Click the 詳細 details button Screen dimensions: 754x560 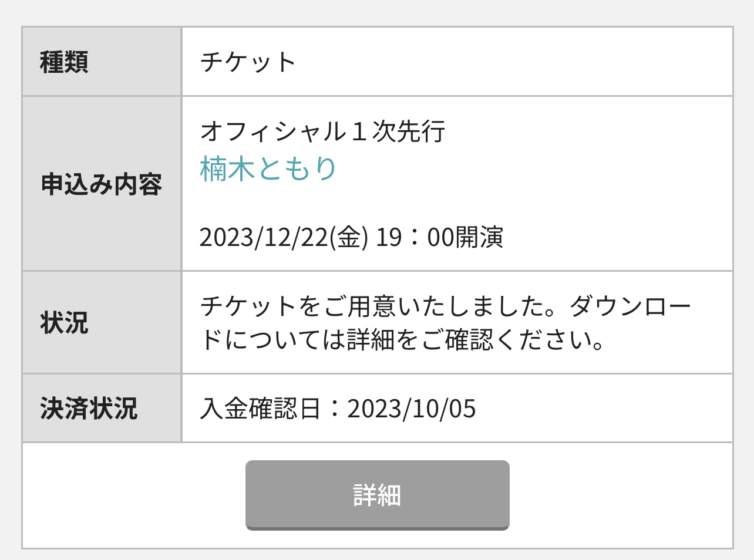pyautogui.click(x=377, y=495)
